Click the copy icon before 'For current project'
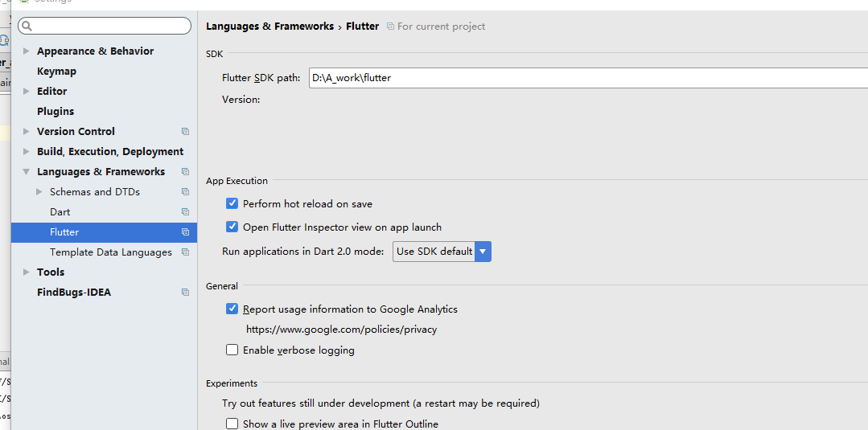Screen dimensions: 868x430 390,27
